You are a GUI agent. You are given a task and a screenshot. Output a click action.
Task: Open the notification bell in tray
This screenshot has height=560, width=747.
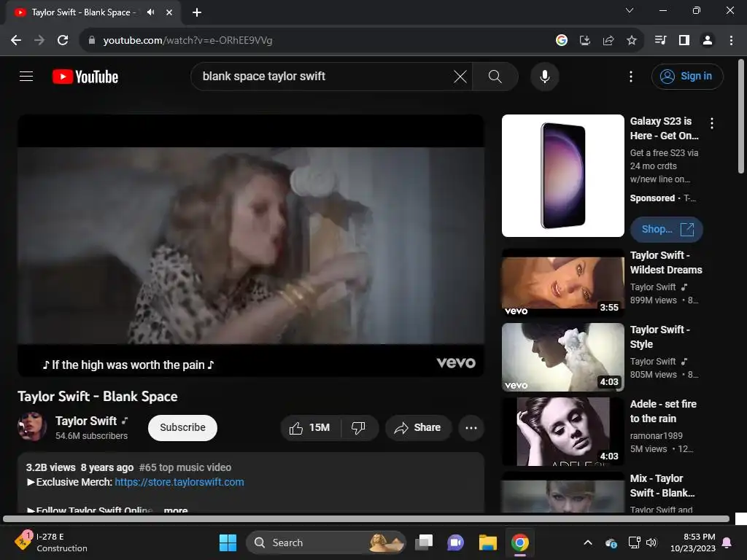727,542
